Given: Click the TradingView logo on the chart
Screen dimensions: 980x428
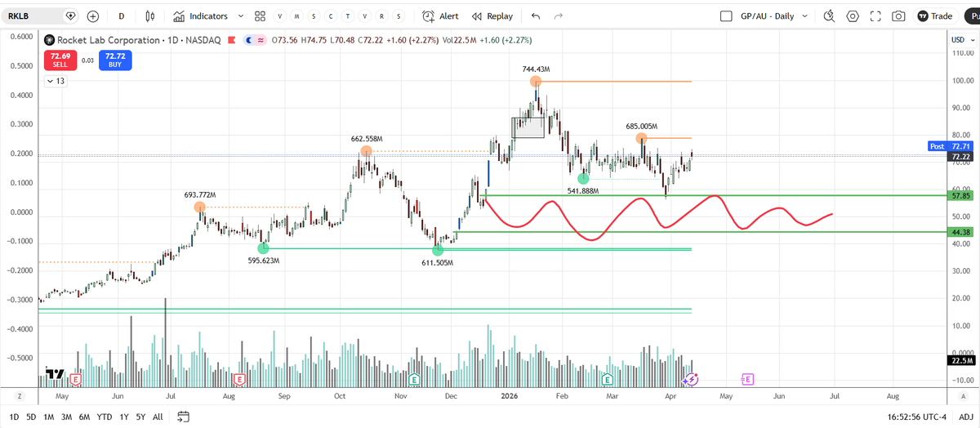Looking at the screenshot, I should coord(56,373).
